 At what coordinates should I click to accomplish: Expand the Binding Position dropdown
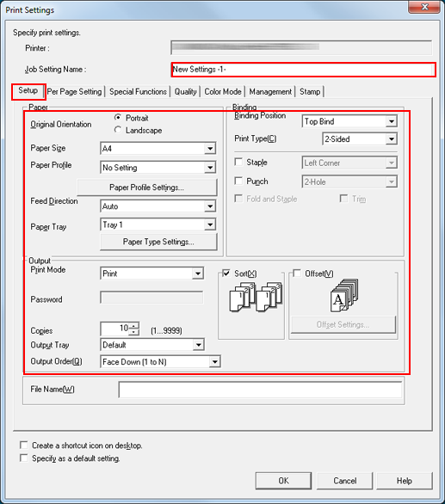392,121
